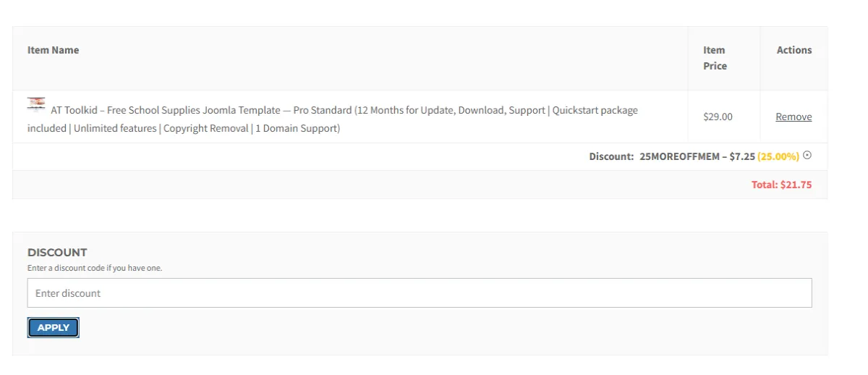Click the red Total: $21.75 amount
868x375 pixels.
(x=781, y=185)
